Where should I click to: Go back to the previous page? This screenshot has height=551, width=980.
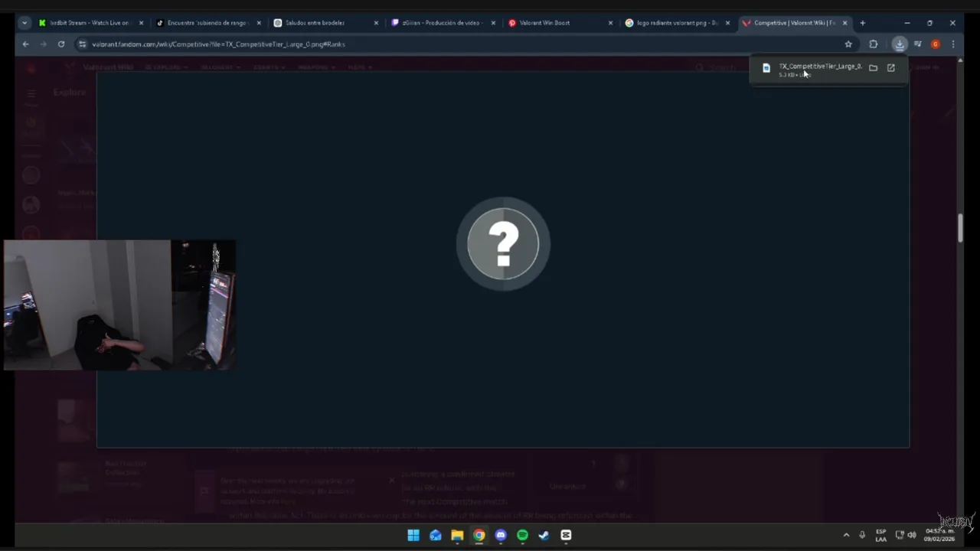pyautogui.click(x=25, y=44)
